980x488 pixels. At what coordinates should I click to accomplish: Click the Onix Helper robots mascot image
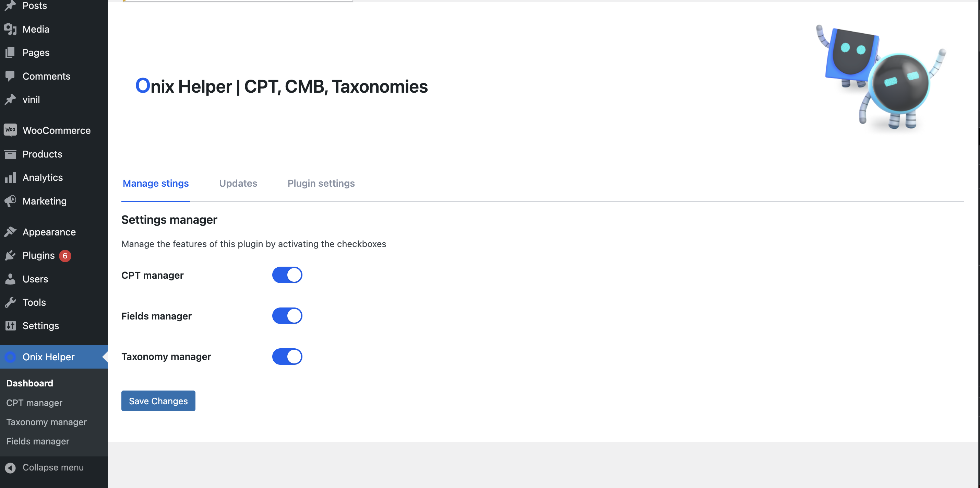pyautogui.click(x=881, y=79)
